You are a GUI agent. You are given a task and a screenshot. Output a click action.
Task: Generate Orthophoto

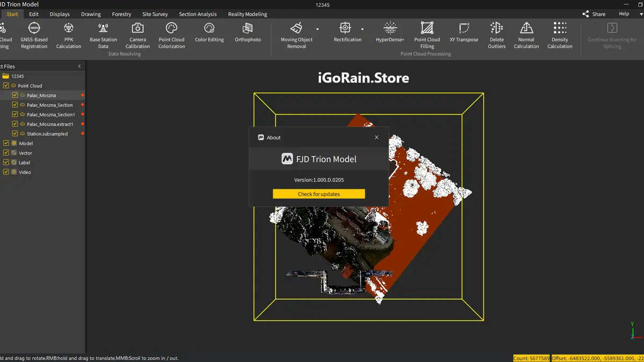(x=248, y=32)
